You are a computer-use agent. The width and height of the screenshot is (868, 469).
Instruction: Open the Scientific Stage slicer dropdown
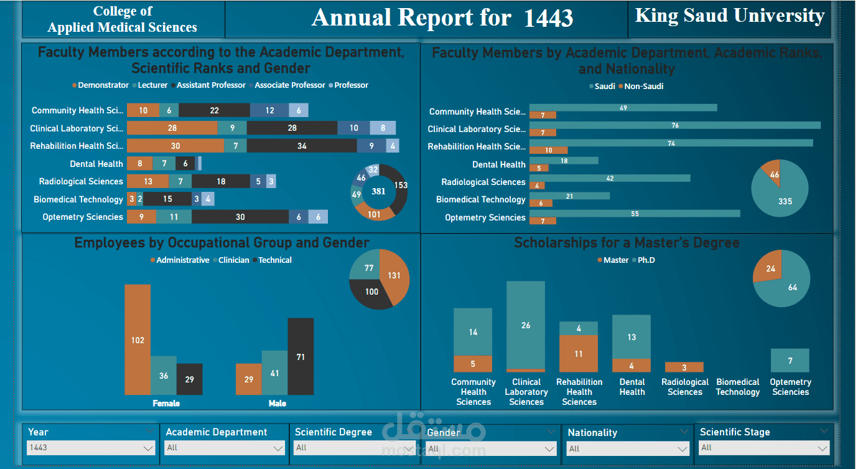[x=765, y=448]
